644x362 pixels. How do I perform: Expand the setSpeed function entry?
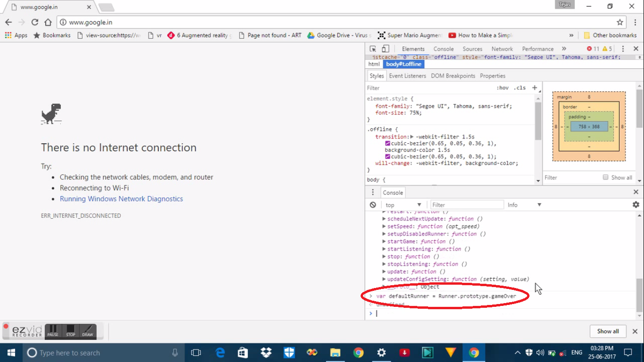[x=384, y=226]
